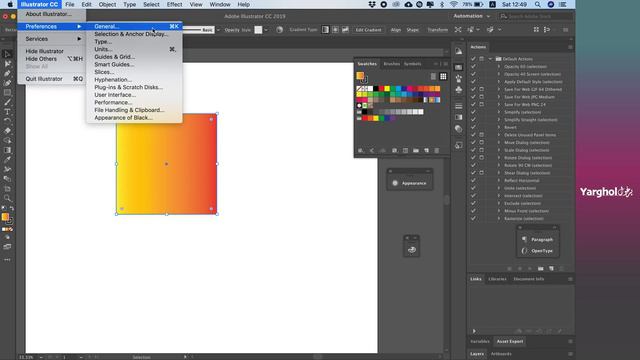
Task: Delete swatch with trash icon
Action: pos(437,151)
